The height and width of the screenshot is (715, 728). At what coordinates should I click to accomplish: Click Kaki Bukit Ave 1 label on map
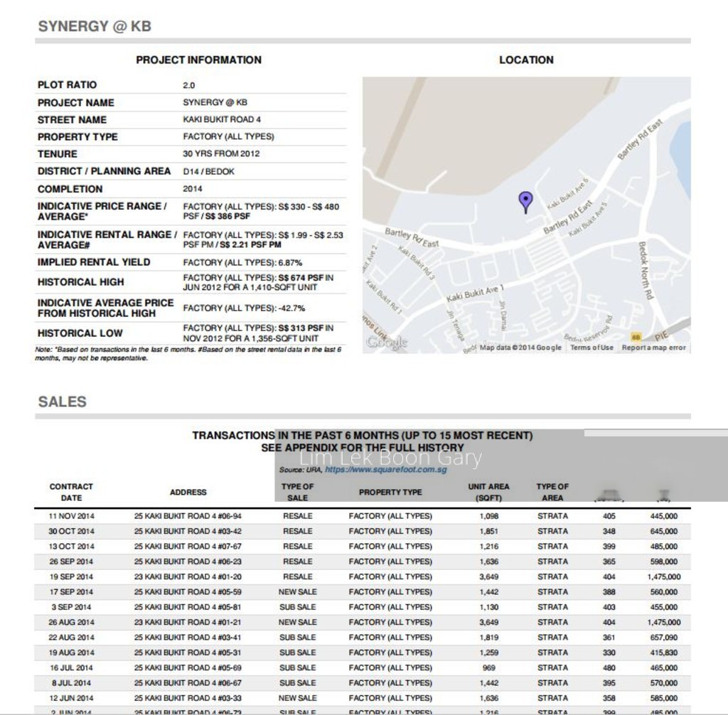point(475,294)
